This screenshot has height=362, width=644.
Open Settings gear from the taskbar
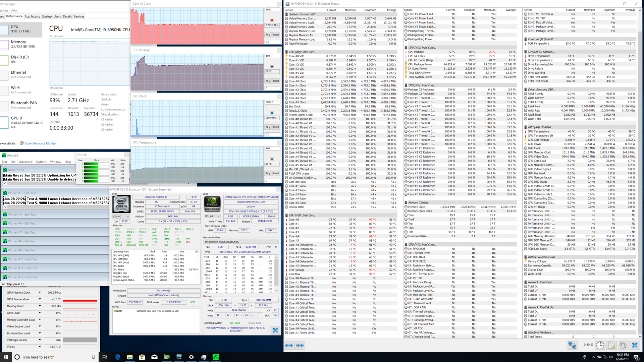point(191,357)
